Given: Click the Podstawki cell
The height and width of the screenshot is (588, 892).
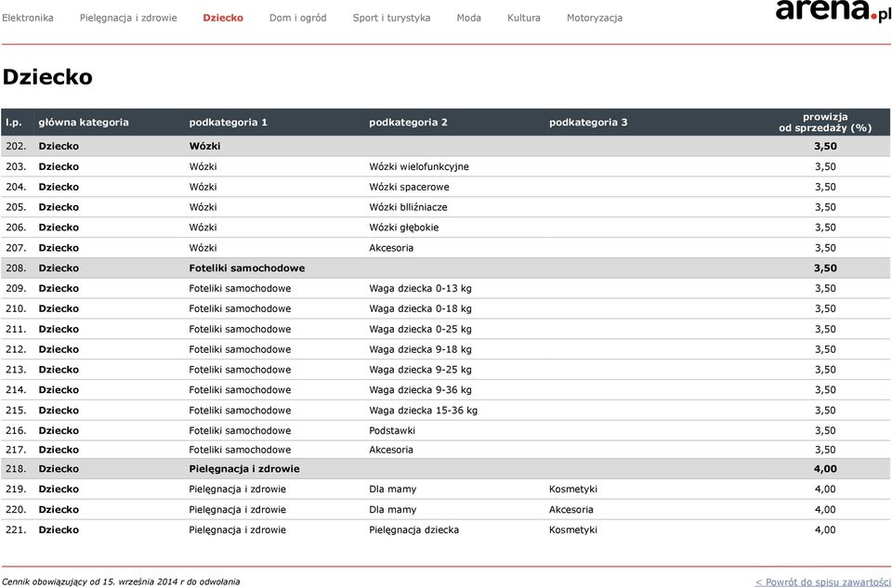Looking at the screenshot, I should coord(392,430).
